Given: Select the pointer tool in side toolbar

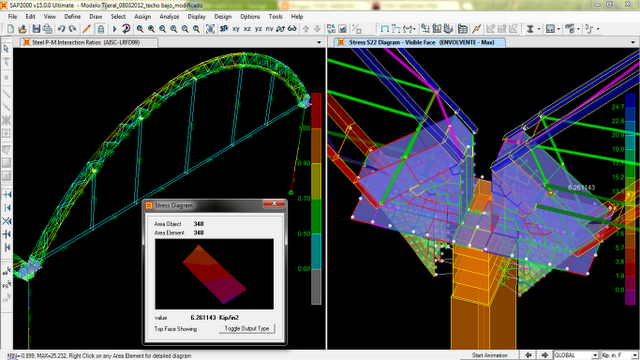Looking at the screenshot, I should click(6, 49).
